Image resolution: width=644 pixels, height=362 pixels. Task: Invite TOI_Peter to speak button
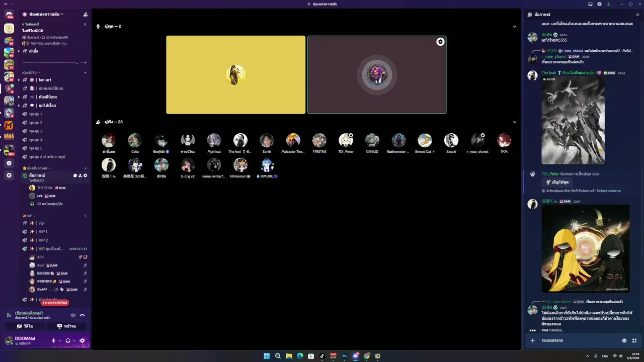coord(557,182)
